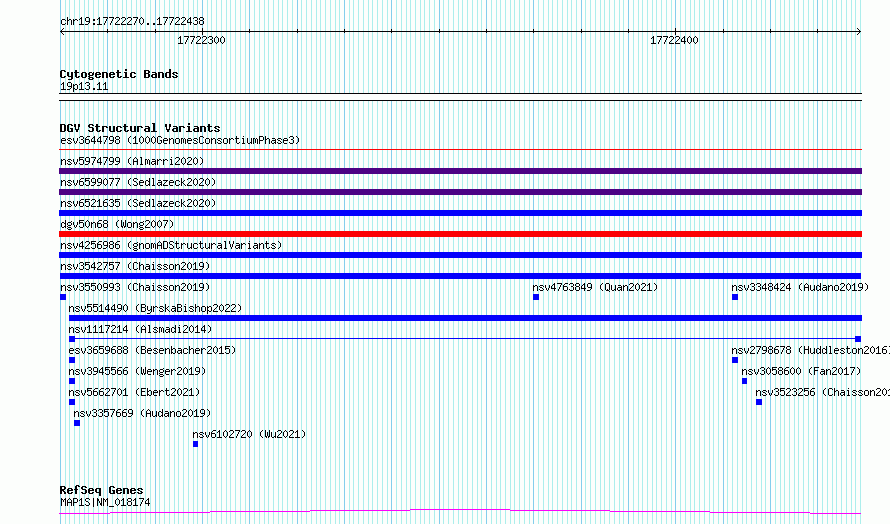Click the thin red line of esv3644798
The width and height of the screenshot is (890, 524).
pyautogui.click(x=460, y=150)
